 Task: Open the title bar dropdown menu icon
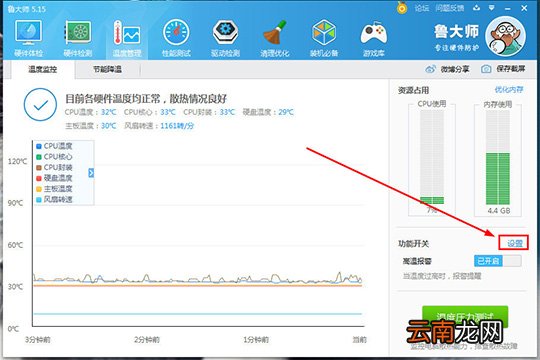tap(492, 8)
